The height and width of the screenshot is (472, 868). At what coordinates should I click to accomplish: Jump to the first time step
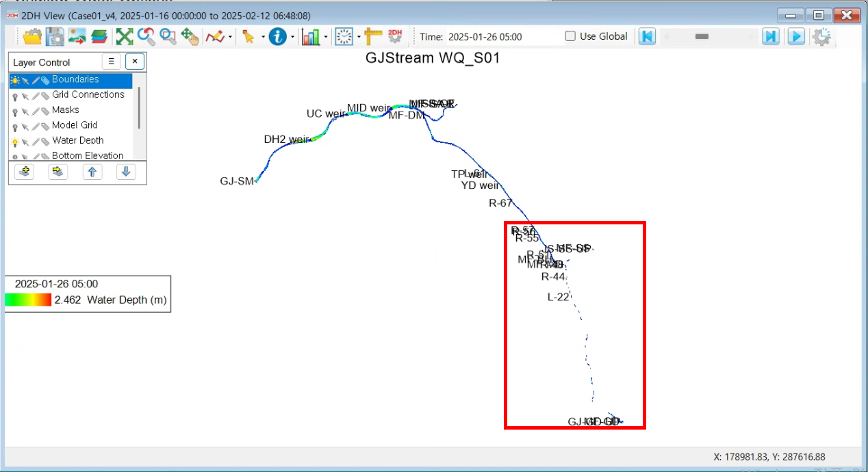pyautogui.click(x=647, y=37)
